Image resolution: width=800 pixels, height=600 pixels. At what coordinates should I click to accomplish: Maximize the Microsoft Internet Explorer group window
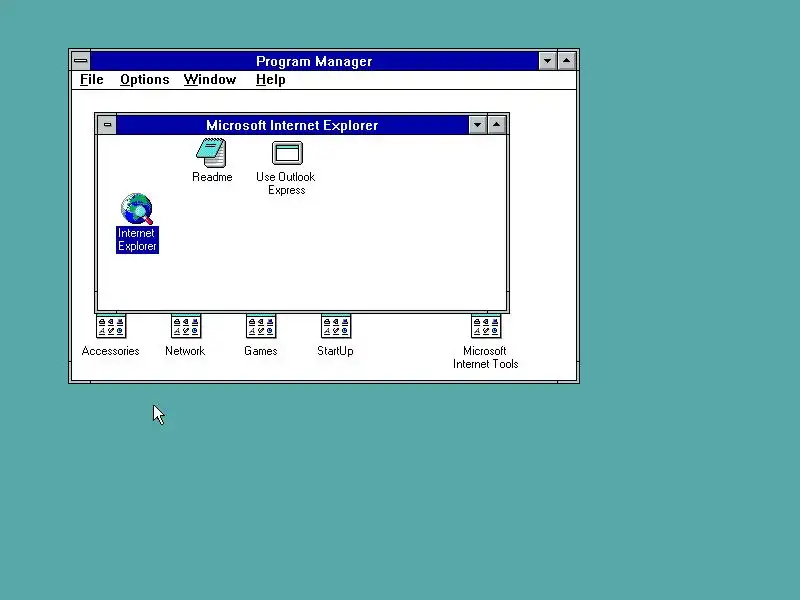(x=496, y=125)
